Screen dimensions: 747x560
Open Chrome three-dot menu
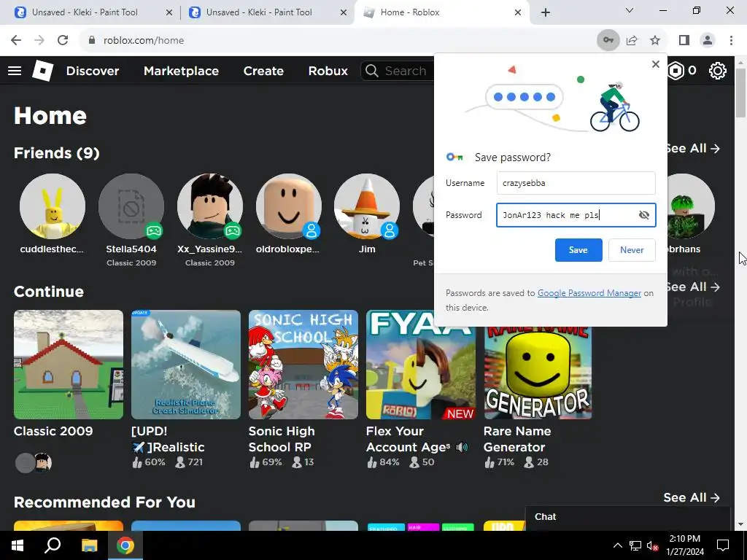[x=731, y=41]
